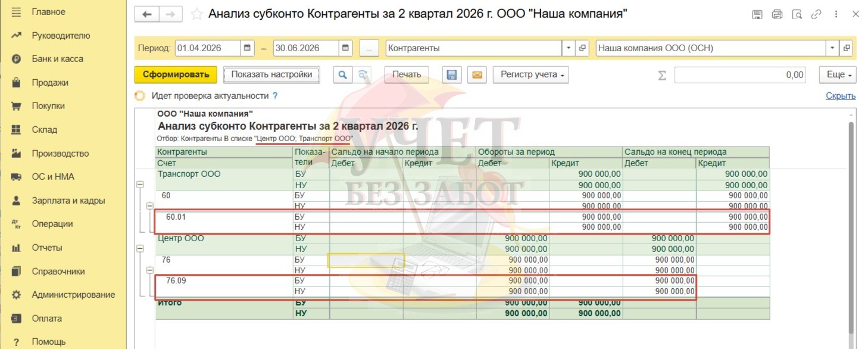Viewport: 868px width, 349px height.
Task: Click the Отчеты chart icon
Action: (17, 248)
